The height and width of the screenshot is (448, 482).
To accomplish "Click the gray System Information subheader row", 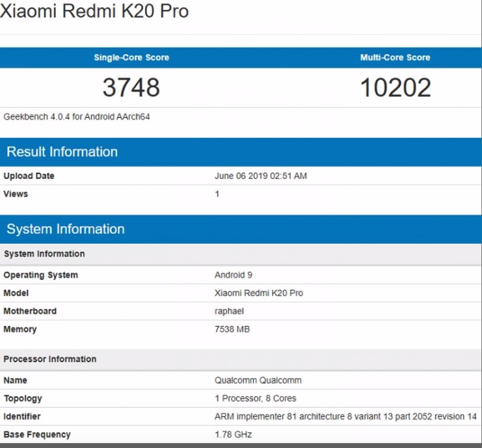I will click(x=240, y=254).
